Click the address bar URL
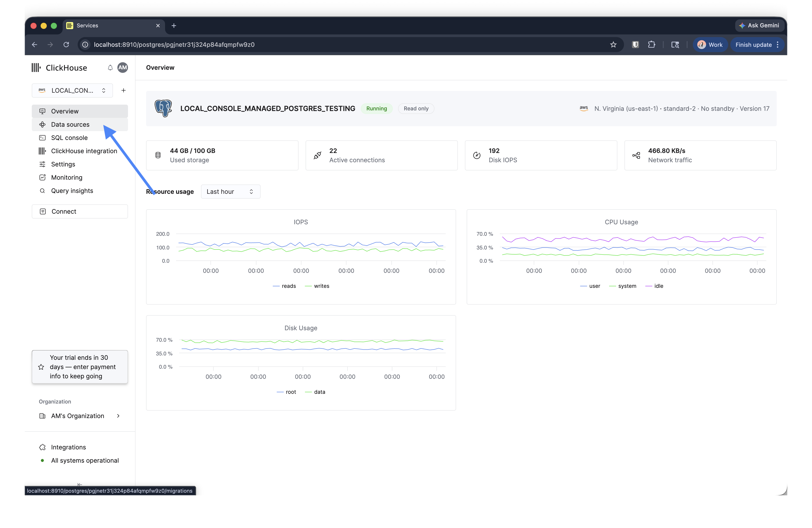The height and width of the screenshot is (528, 812). coord(174,45)
